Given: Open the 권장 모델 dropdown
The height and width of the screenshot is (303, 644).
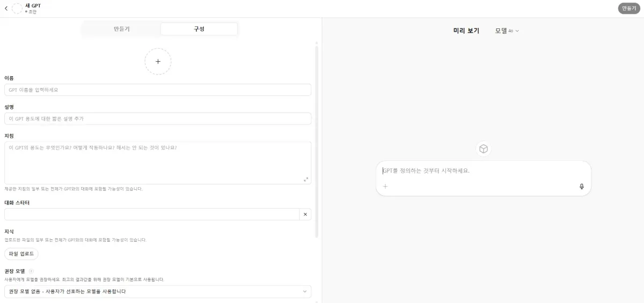Looking at the screenshot, I should click(x=158, y=292).
